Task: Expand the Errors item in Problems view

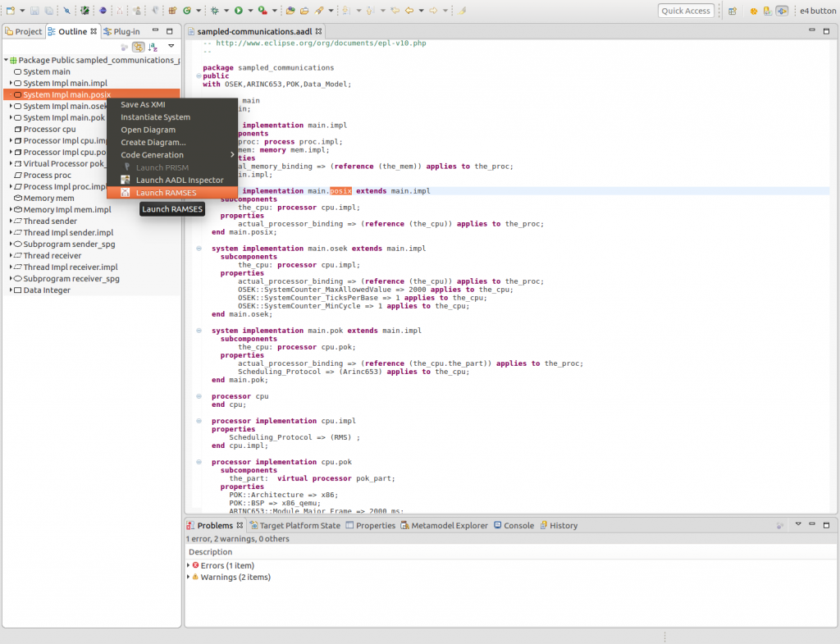Action: 189,565
